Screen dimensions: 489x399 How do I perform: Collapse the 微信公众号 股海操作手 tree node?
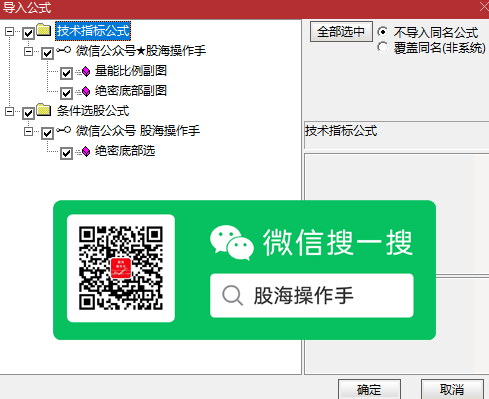click(x=28, y=132)
